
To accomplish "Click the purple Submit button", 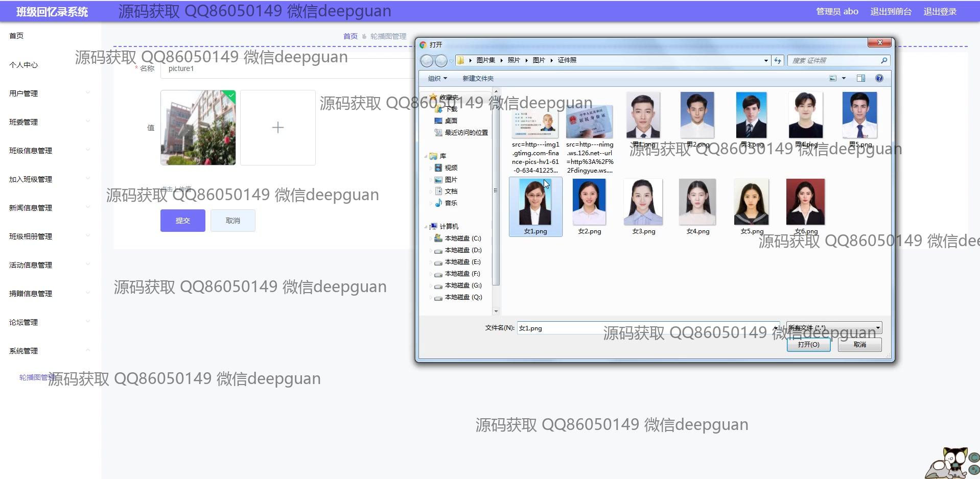I will pos(182,221).
